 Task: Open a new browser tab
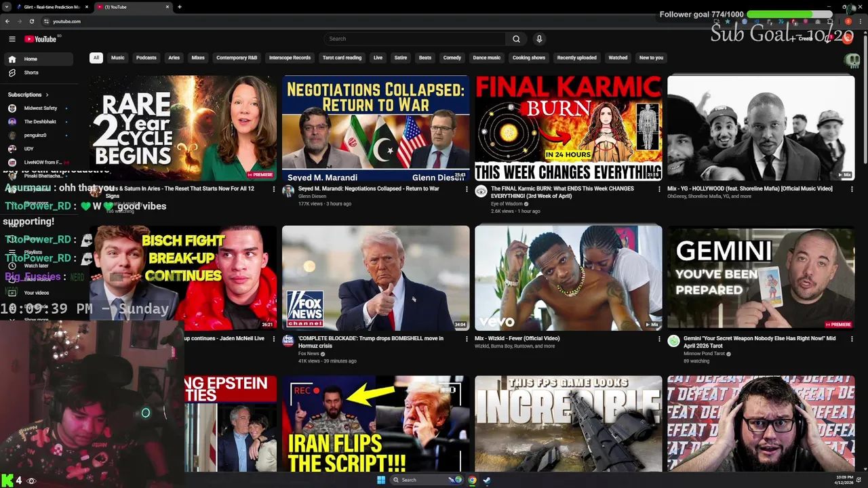pos(179,7)
